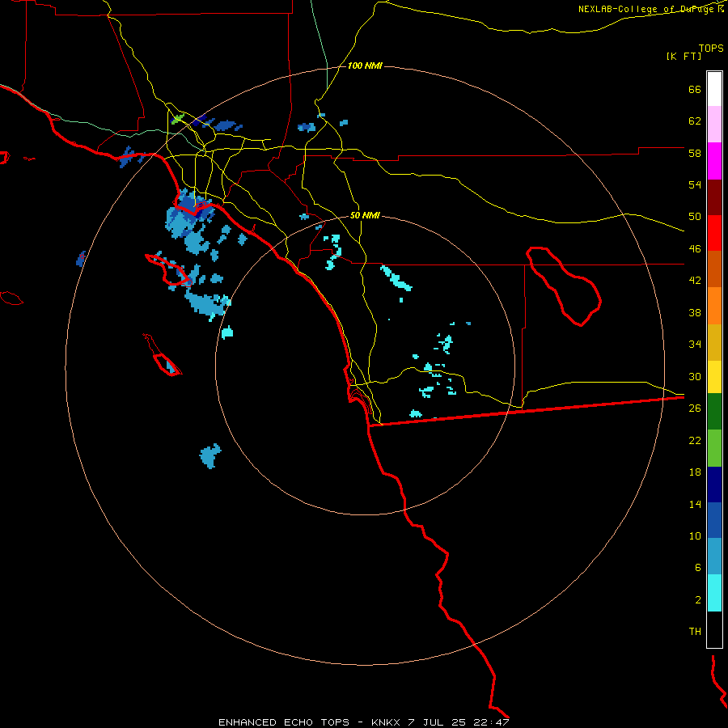The image size is (728, 728).
Task: Click the 34 scale label
Action: click(695, 345)
